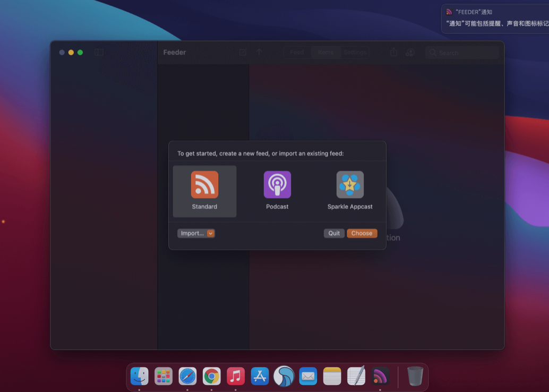This screenshot has height=392, width=549.
Task: Open the Import… menu
Action: (192, 233)
